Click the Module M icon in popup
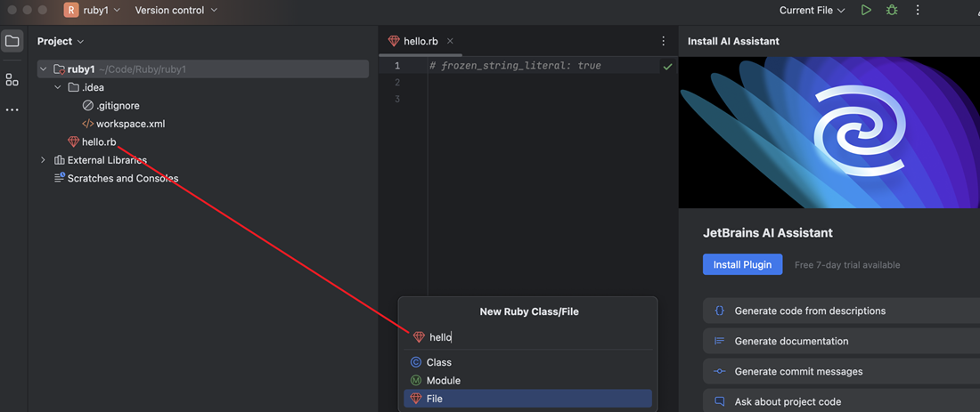Screen dimensions: 980x412 416,380
